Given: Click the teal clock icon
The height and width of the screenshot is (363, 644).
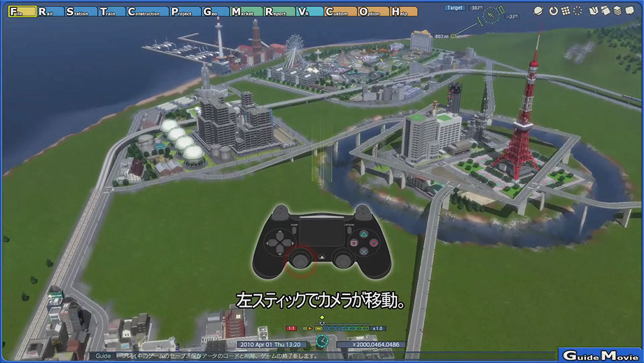Looking at the screenshot, I should tap(321, 341).
